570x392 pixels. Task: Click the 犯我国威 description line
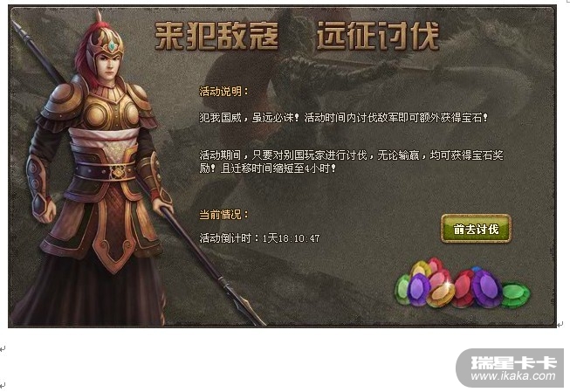tap(343, 118)
